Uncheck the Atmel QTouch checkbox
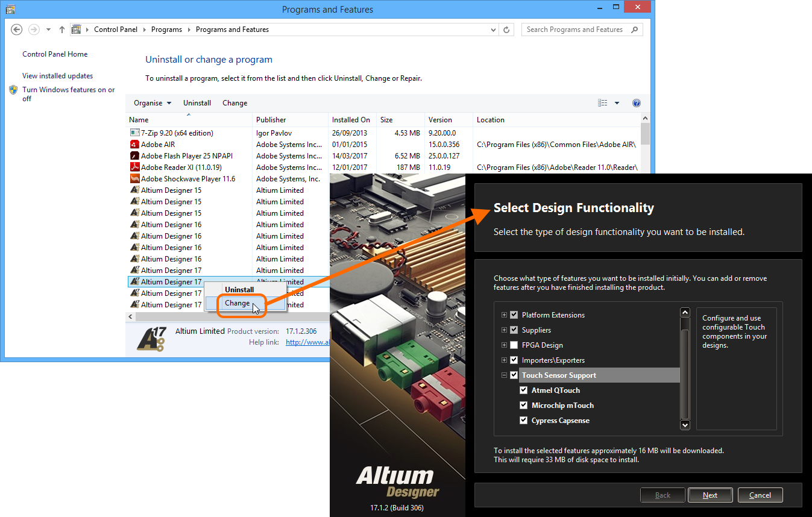The width and height of the screenshot is (812, 517). pyautogui.click(x=524, y=390)
